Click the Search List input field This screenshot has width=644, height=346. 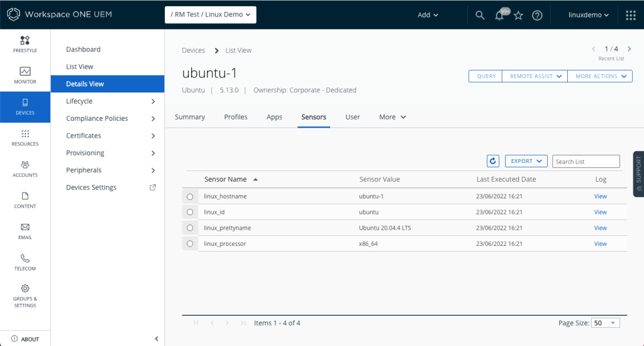click(x=586, y=162)
